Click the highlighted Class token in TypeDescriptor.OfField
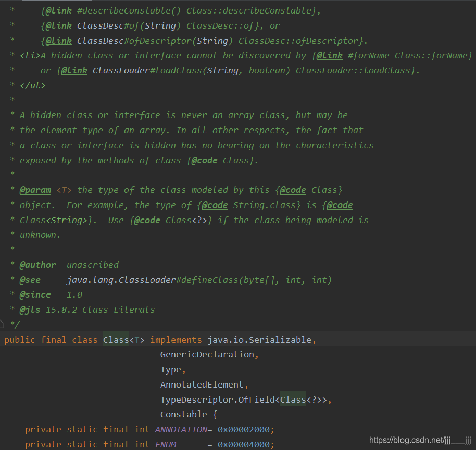Viewport: 476px width, 450px height. 293,400
